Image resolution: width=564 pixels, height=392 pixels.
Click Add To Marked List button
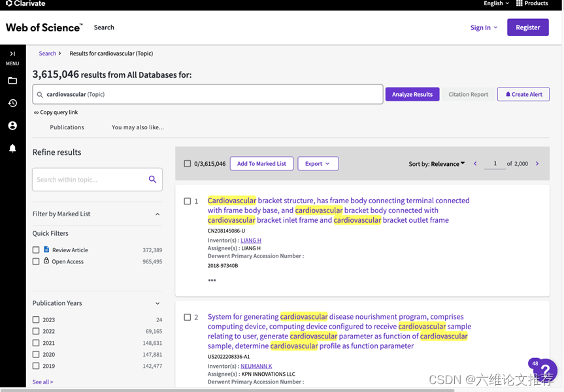click(261, 163)
